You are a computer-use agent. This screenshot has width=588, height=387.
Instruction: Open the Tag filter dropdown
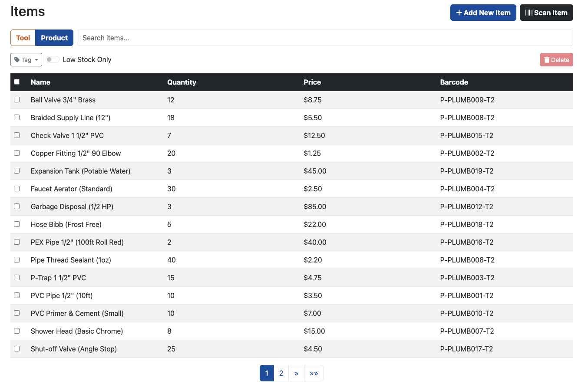click(x=26, y=59)
